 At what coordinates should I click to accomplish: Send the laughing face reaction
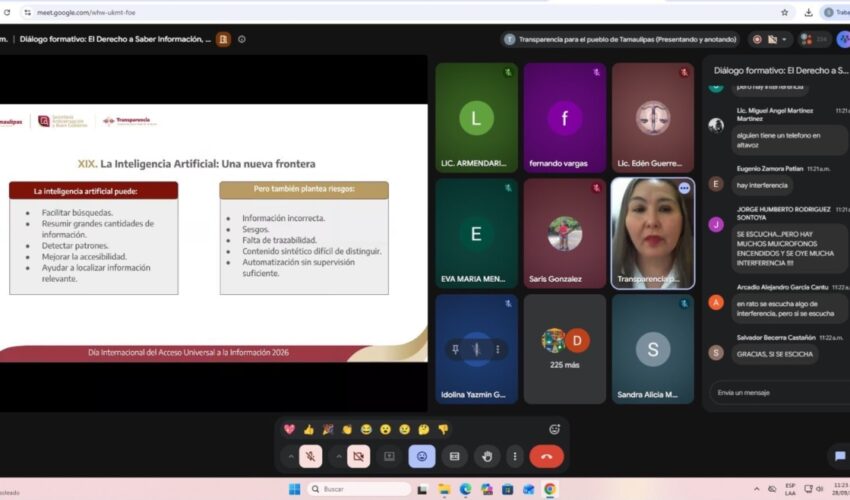[x=366, y=430]
